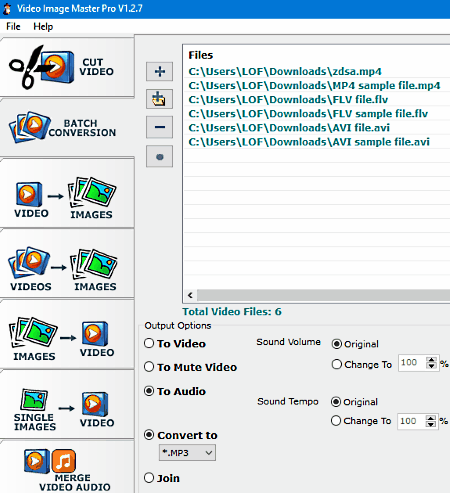Open the Video to Images converter

[x=67, y=193]
